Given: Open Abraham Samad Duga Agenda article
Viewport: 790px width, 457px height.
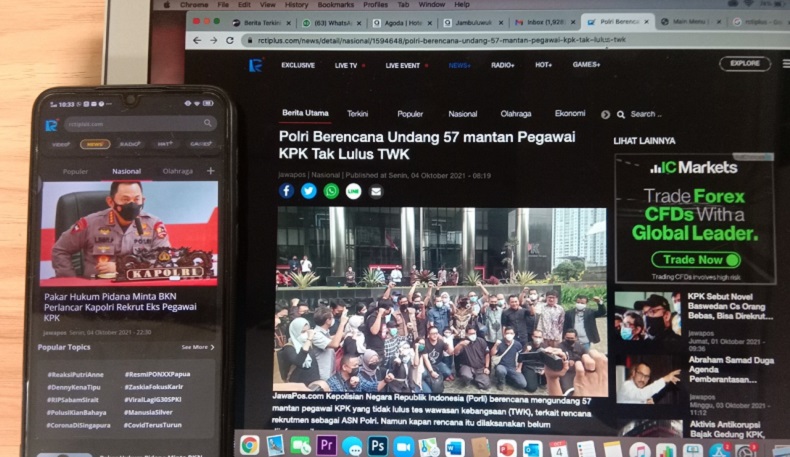Looking at the screenshot, I should point(731,369).
